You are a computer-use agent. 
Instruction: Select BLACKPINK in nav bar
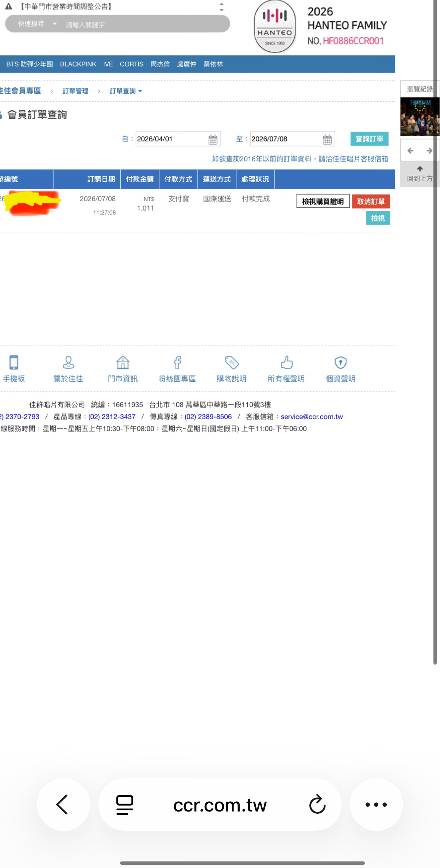78,64
